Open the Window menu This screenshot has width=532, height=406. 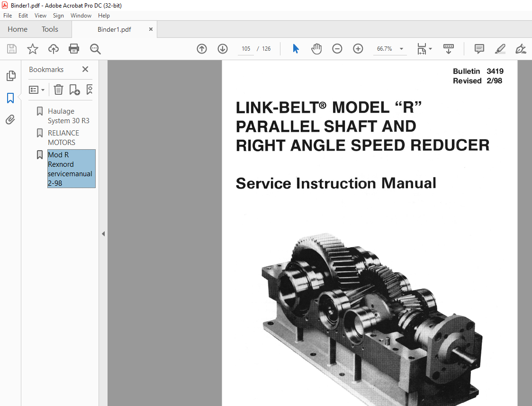(x=81, y=16)
